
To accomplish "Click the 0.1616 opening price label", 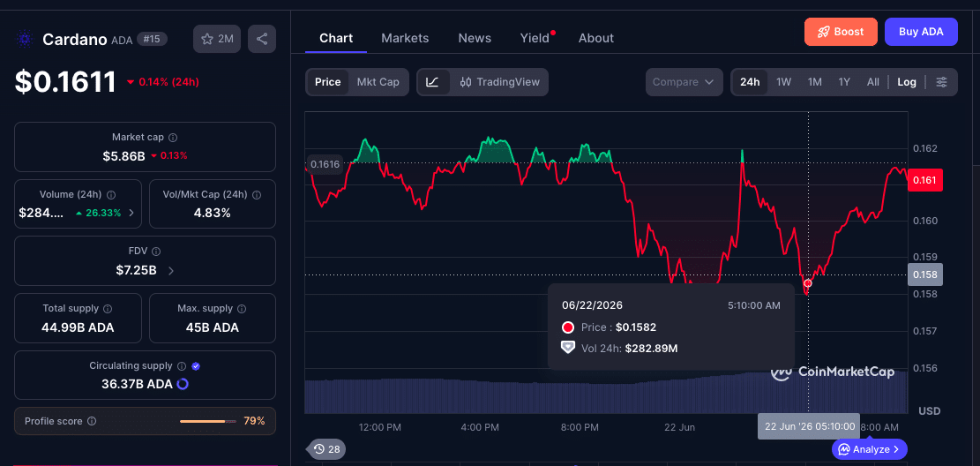I will point(325,164).
